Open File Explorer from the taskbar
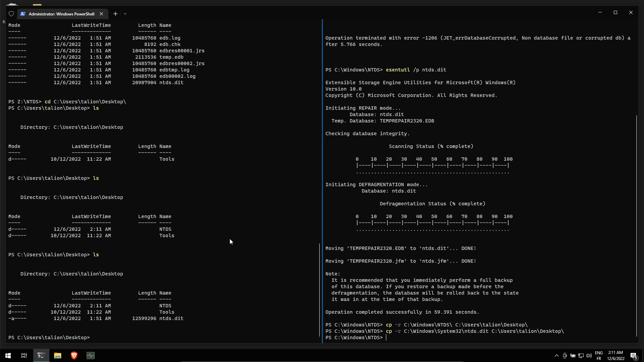Screen dimensions: 644x362 58,355
